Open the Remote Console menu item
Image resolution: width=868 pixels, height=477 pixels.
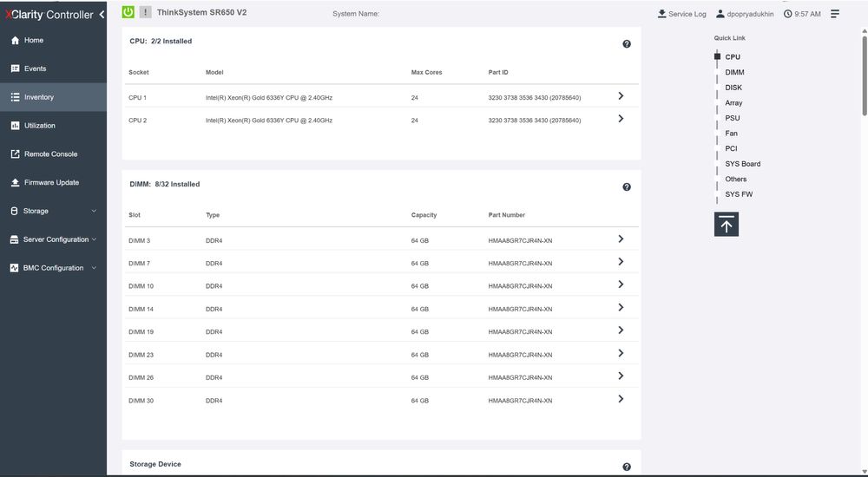(x=53, y=154)
